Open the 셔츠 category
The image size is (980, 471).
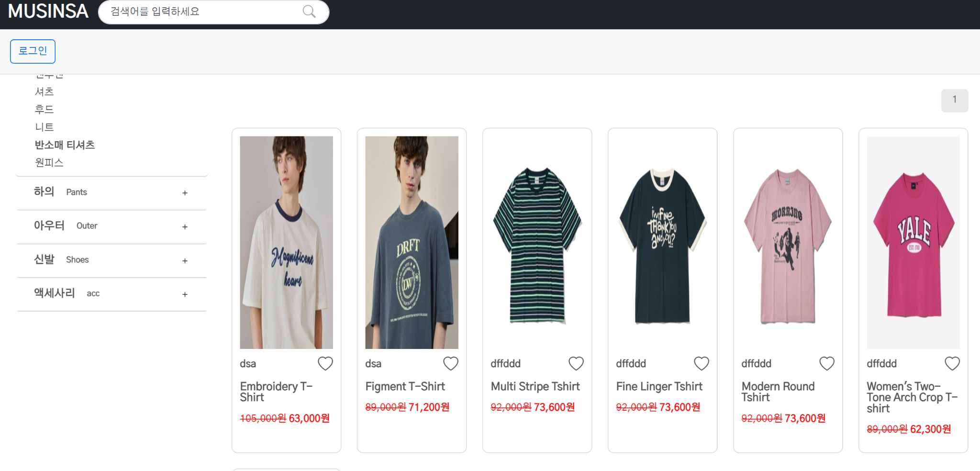tap(45, 91)
